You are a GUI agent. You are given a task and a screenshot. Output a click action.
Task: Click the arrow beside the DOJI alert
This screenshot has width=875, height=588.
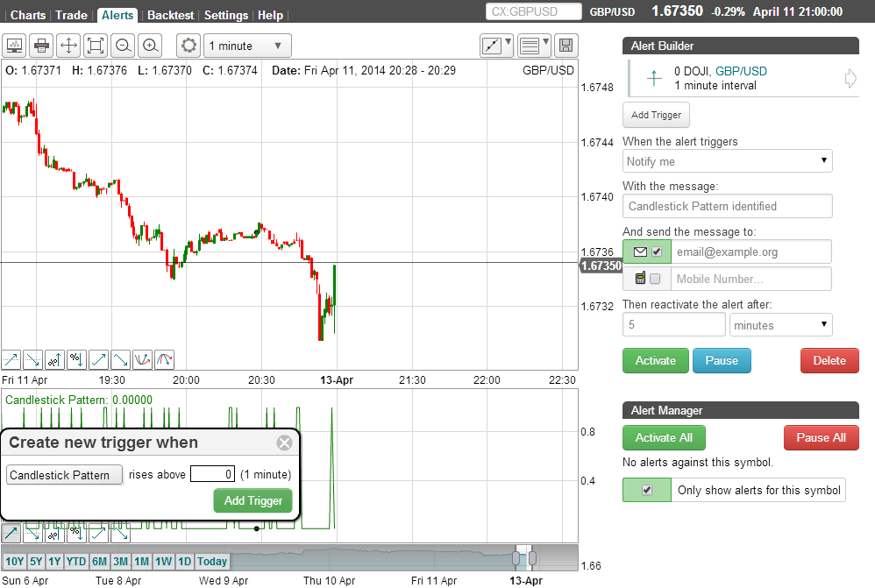(x=850, y=78)
